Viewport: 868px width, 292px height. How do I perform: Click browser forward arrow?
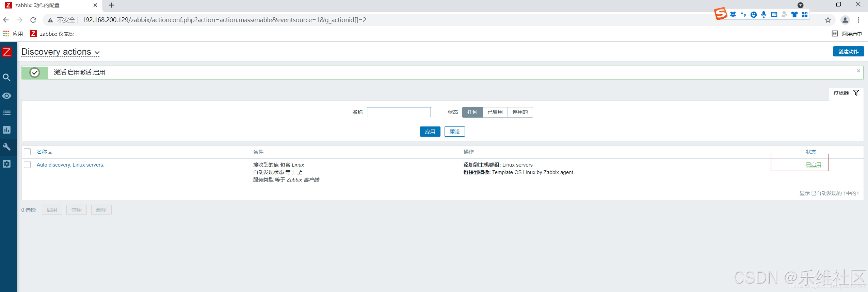tap(20, 20)
